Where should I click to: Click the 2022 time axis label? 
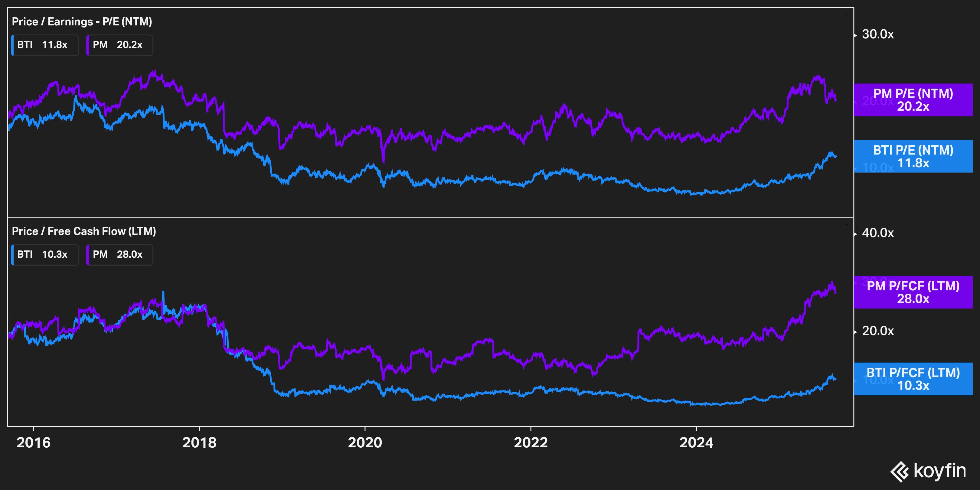coord(531,443)
